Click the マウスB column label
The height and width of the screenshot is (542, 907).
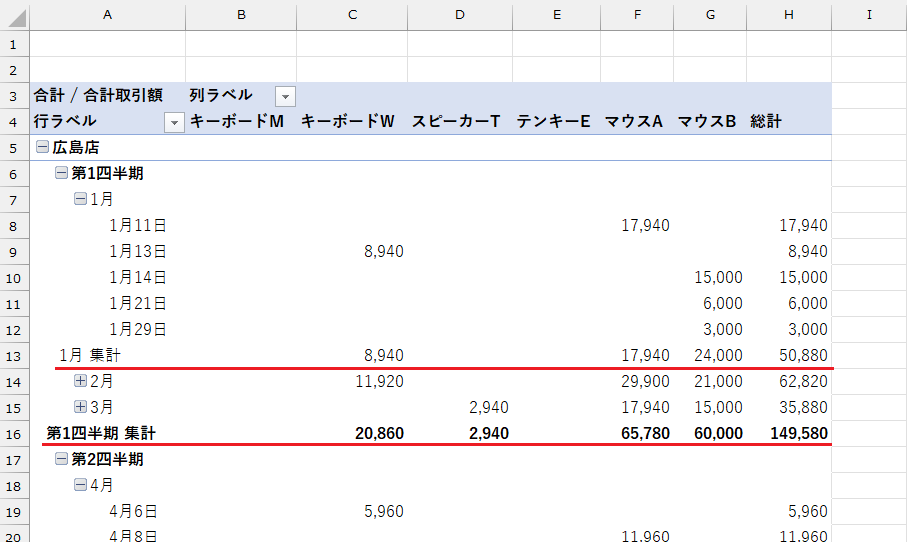click(707, 121)
